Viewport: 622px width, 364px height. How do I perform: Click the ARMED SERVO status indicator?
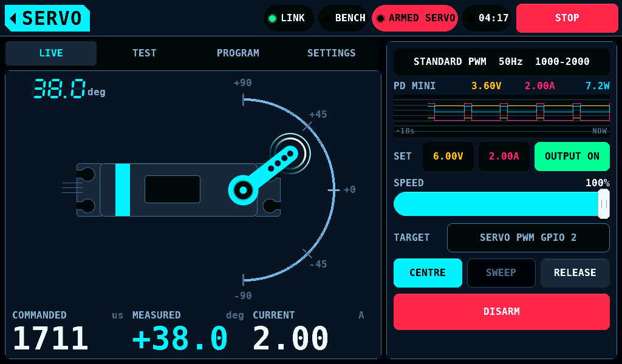(415, 18)
